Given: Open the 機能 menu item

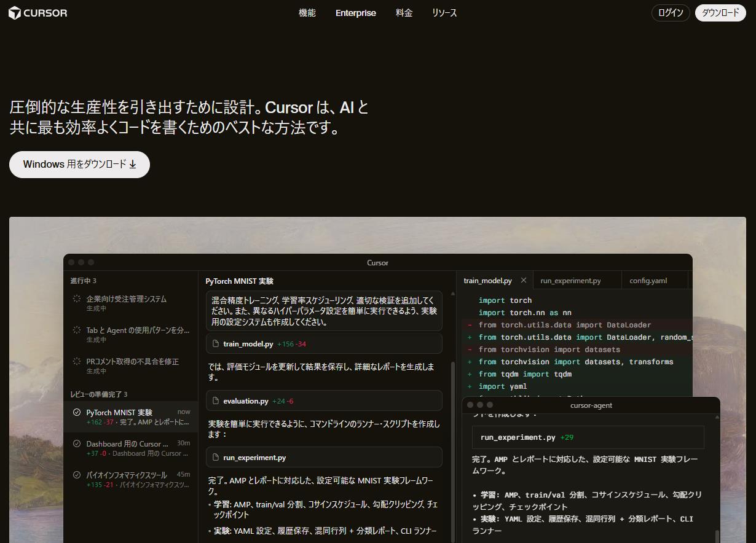Looking at the screenshot, I should click(x=307, y=13).
